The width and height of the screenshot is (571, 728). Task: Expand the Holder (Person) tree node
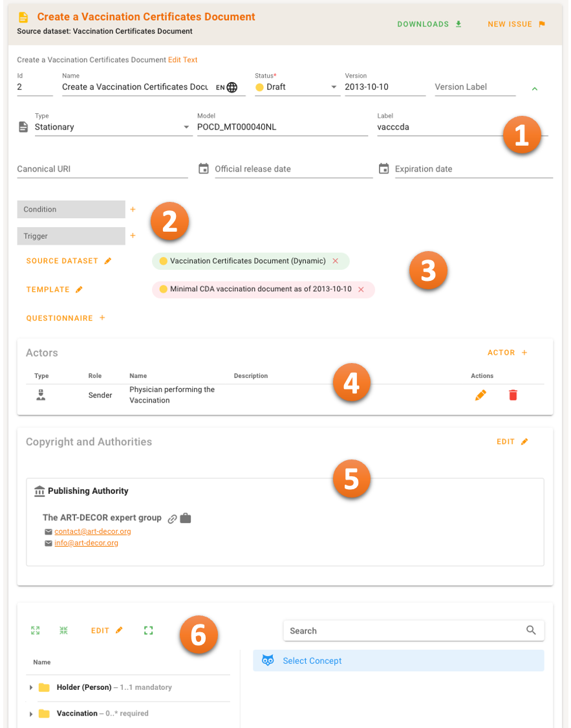click(31, 687)
